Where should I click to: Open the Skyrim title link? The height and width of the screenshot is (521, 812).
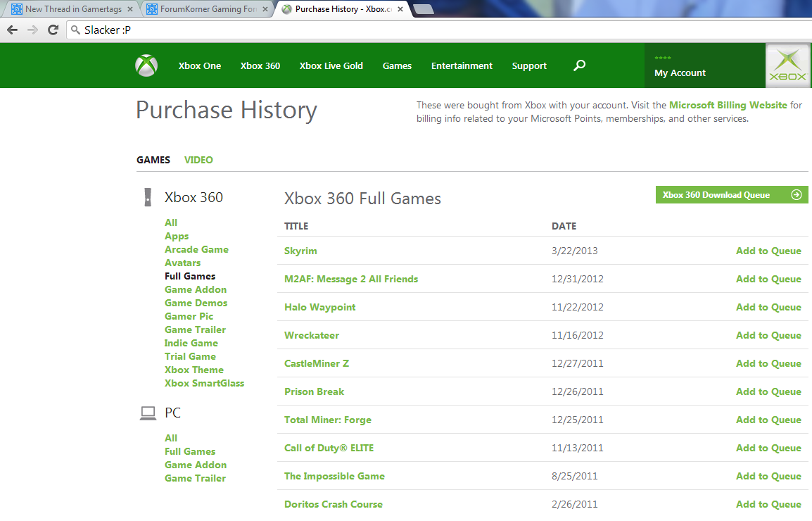(300, 251)
